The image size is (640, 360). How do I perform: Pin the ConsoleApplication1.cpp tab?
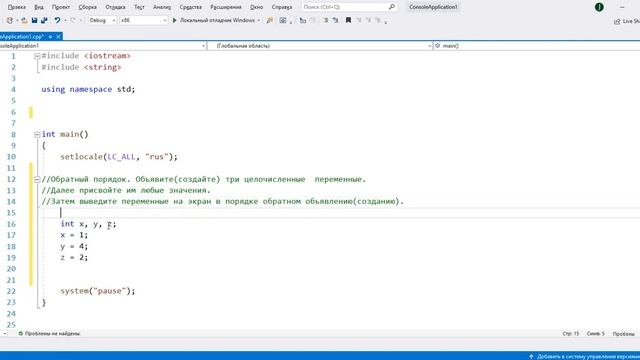coord(51,37)
